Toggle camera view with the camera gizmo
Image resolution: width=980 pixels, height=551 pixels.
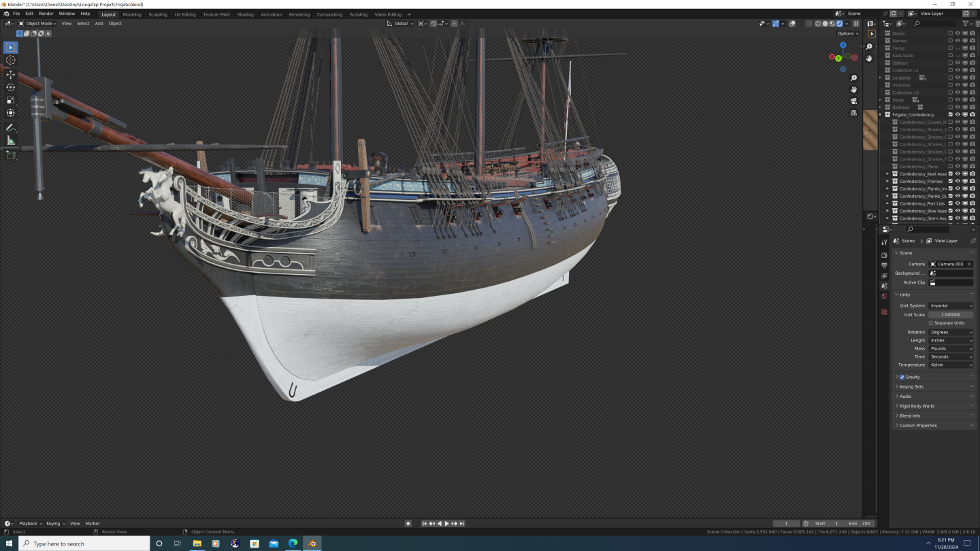tap(853, 101)
